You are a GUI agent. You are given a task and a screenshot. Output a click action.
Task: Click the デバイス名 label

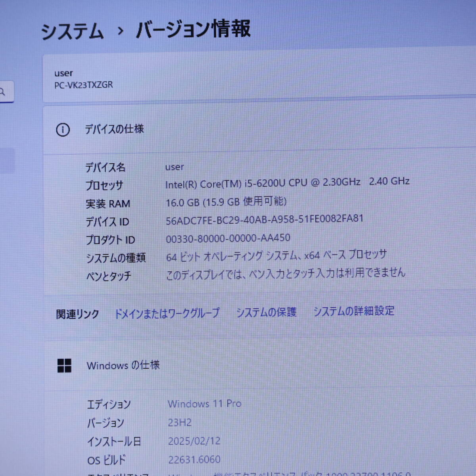pyautogui.click(x=106, y=167)
